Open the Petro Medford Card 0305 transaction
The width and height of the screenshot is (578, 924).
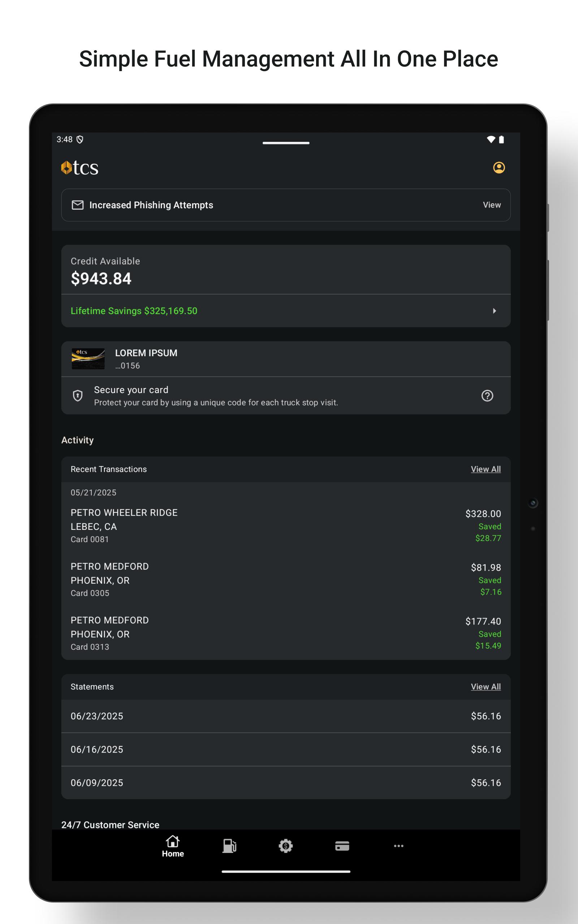(286, 580)
